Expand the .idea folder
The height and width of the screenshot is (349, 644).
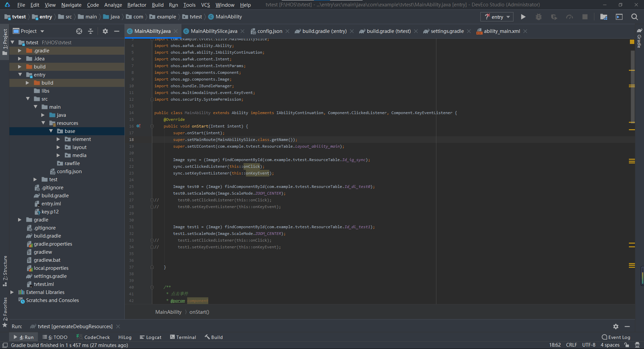point(20,59)
